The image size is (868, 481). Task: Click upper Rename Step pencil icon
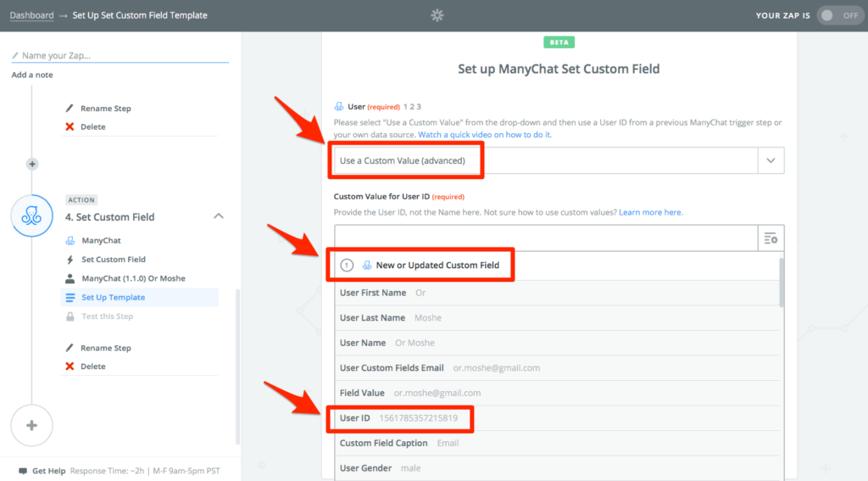coord(70,108)
